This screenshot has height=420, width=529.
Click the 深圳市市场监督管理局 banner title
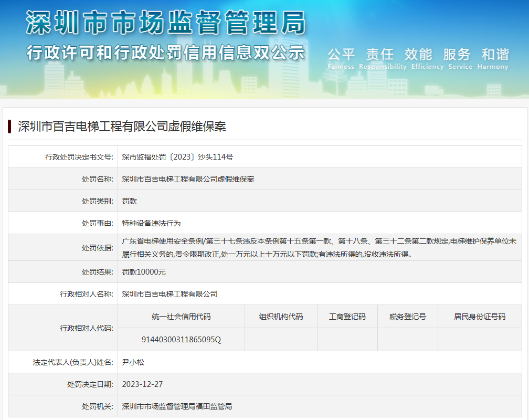click(166, 23)
